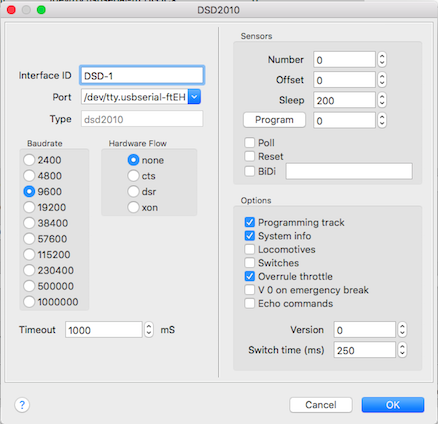This screenshot has height=424, width=438.
Task: Click the Program button
Action: (x=274, y=120)
